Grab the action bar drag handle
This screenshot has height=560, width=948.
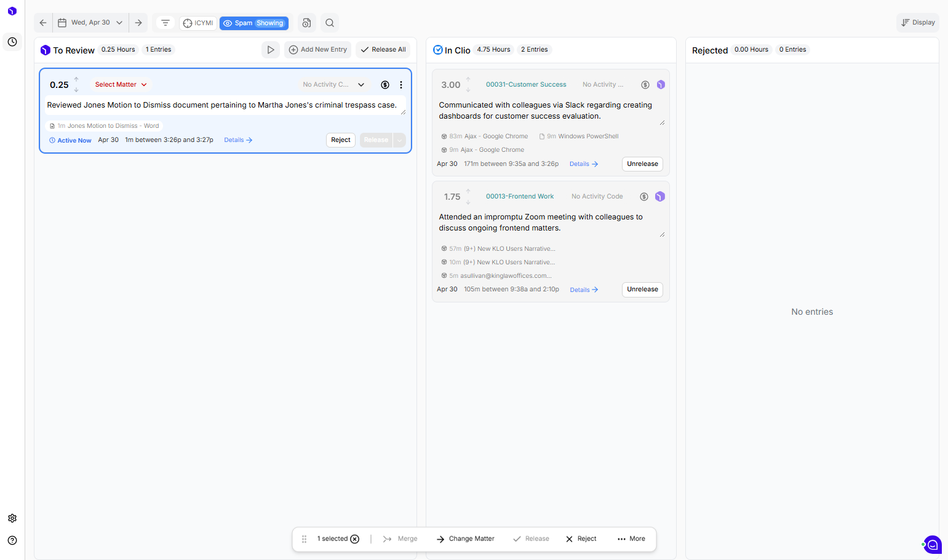[x=304, y=539]
